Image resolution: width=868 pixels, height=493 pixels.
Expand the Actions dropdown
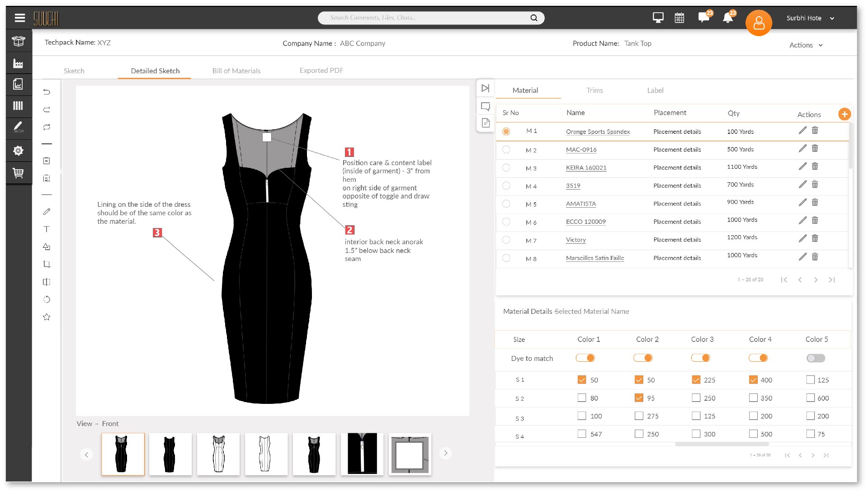[806, 45]
